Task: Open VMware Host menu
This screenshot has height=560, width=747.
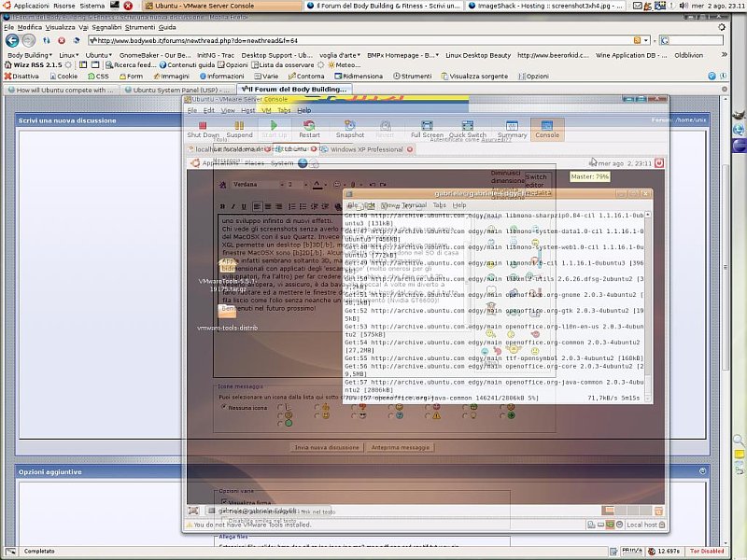Action: pyautogui.click(x=247, y=110)
